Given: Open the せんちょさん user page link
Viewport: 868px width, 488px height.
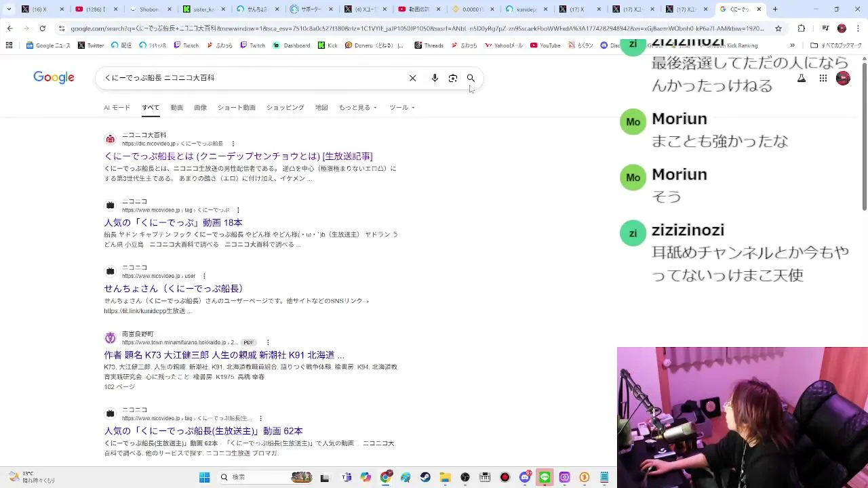Looking at the screenshot, I should click(173, 289).
